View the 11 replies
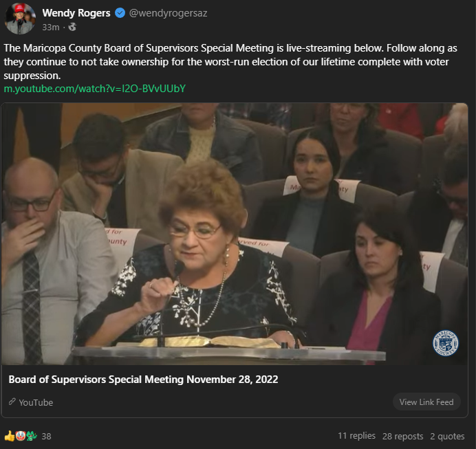 [x=357, y=436]
